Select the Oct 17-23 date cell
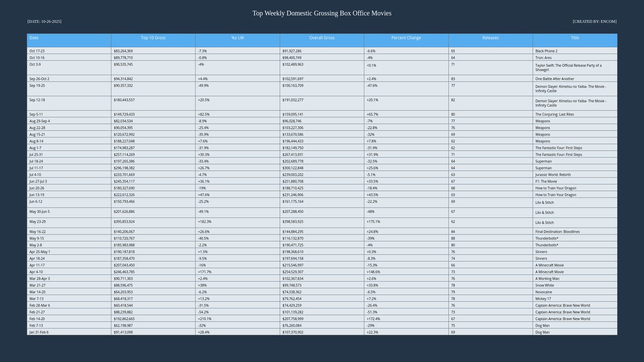The width and height of the screenshot is (644, 362). tap(69, 51)
